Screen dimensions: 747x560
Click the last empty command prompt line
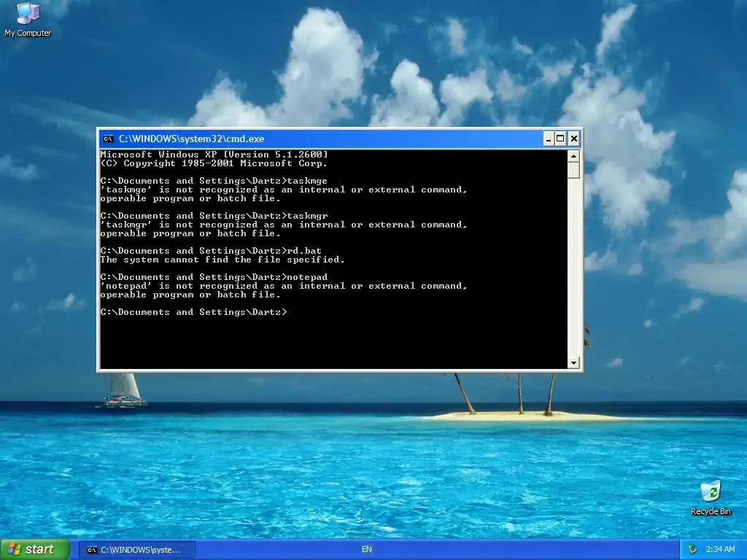point(194,312)
